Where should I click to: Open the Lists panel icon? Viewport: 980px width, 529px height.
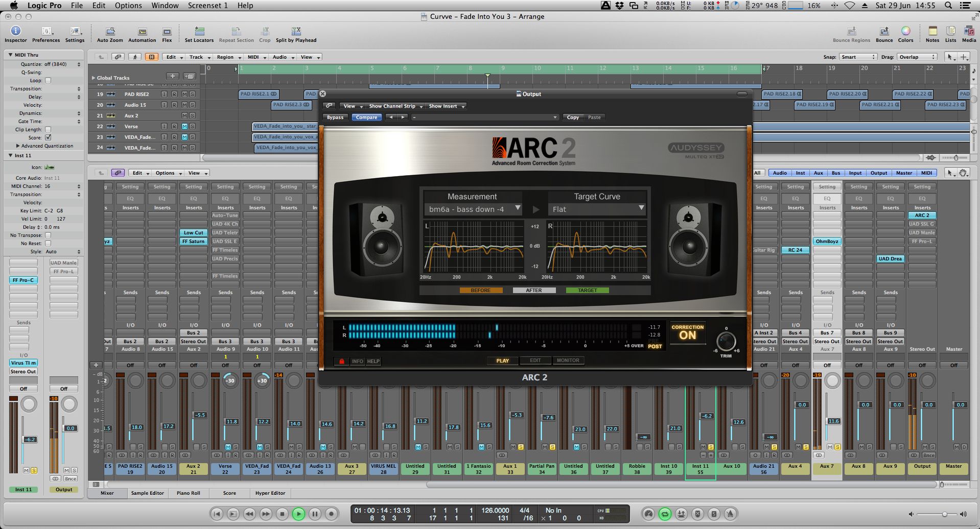[950, 32]
